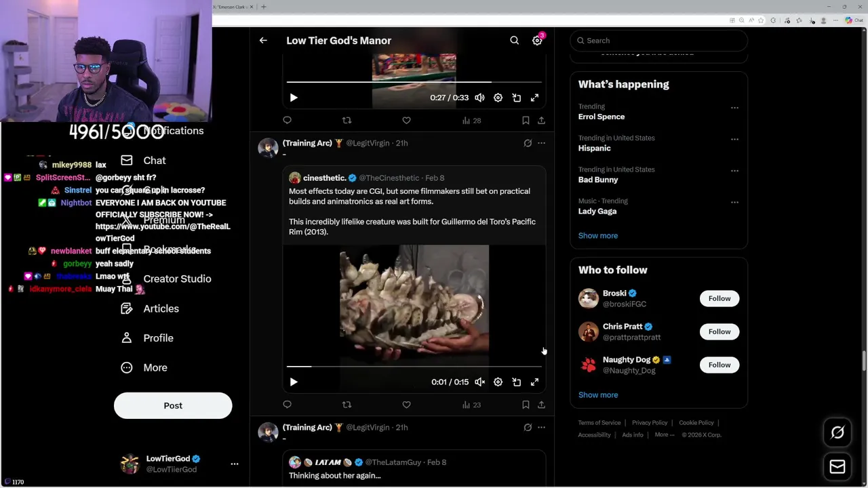Show more trends under What's happening

coord(598,236)
